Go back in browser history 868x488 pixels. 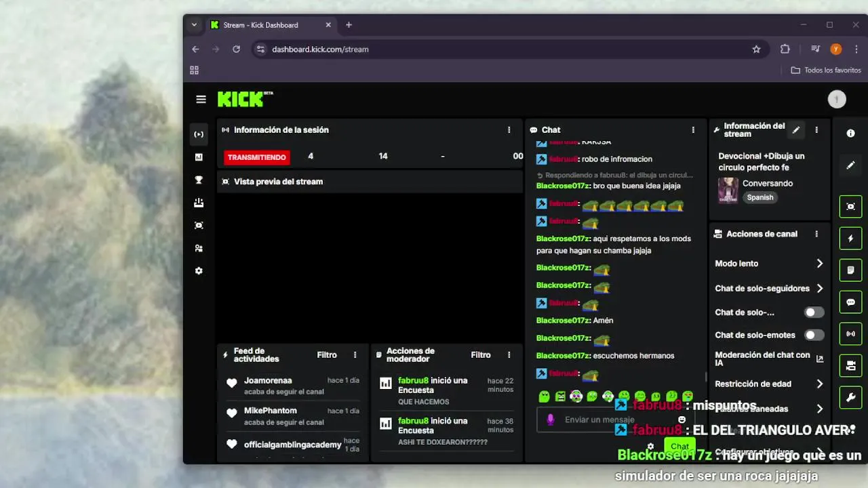point(195,49)
